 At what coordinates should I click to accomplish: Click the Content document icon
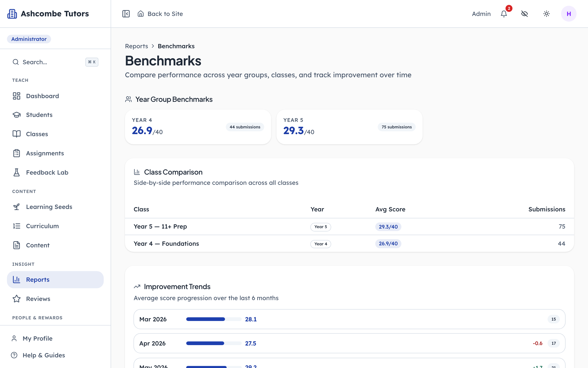17,245
